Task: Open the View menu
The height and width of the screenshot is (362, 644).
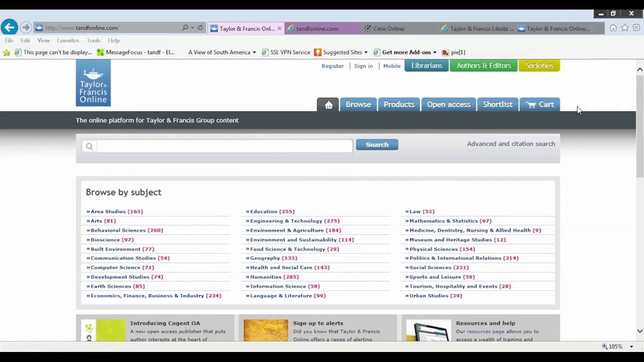Action: (43, 40)
